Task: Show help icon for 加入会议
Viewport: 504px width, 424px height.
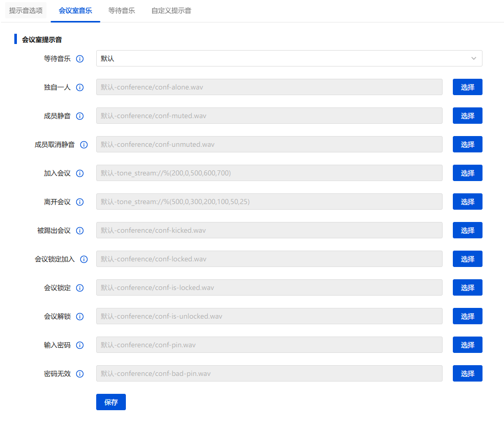Action: (80, 173)
